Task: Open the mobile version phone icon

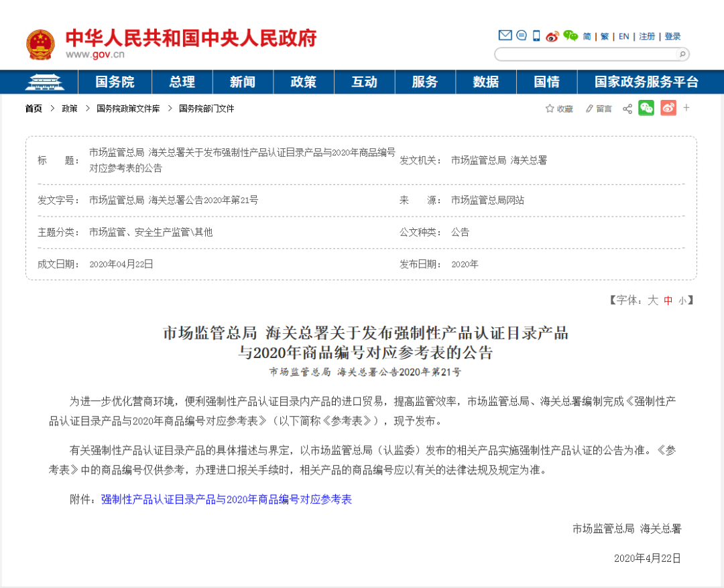Action: click(536, 36)
